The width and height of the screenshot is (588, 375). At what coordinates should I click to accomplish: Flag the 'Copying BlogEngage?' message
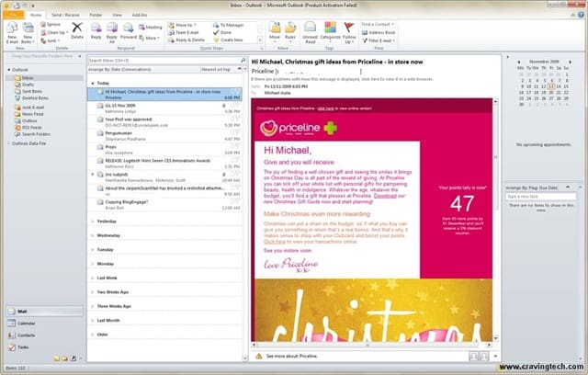(235, 202)
